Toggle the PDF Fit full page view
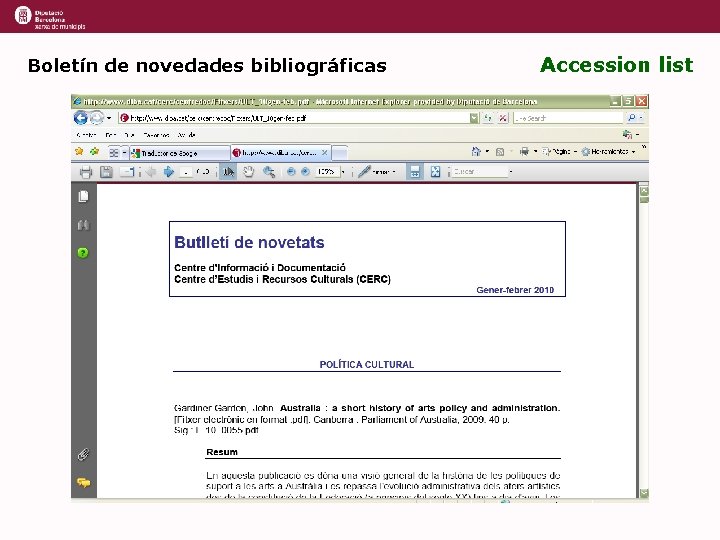The image size is (720, 540). pyautogui.click(x=435, y=172)
